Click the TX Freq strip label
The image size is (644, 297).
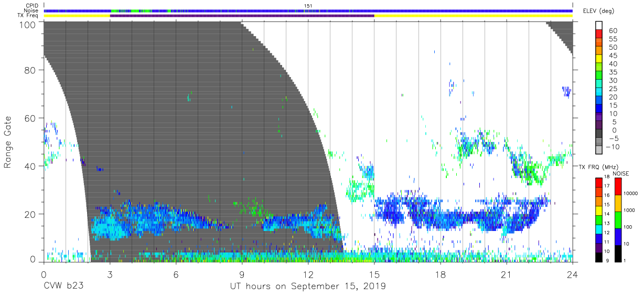point(29,16)
